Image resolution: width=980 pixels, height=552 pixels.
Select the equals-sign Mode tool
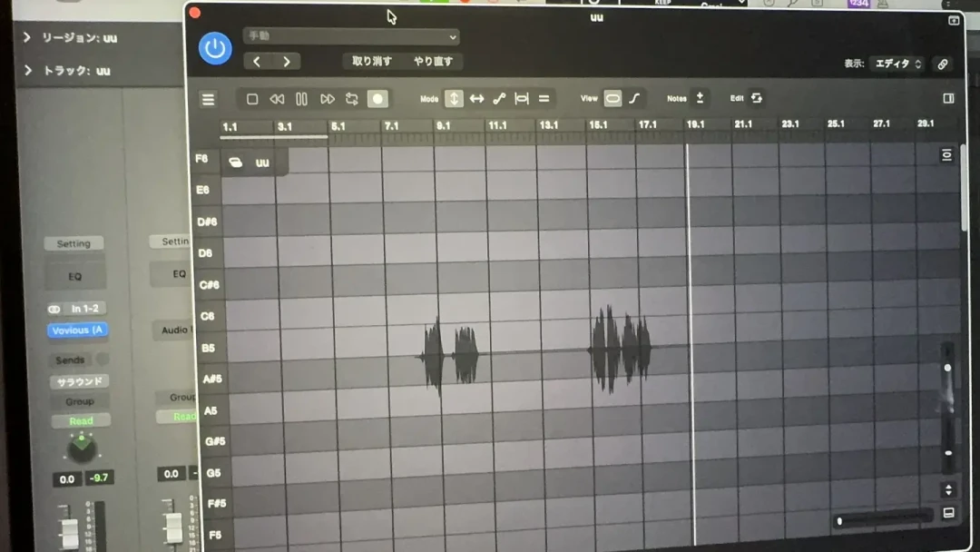(x=544, y=98)
